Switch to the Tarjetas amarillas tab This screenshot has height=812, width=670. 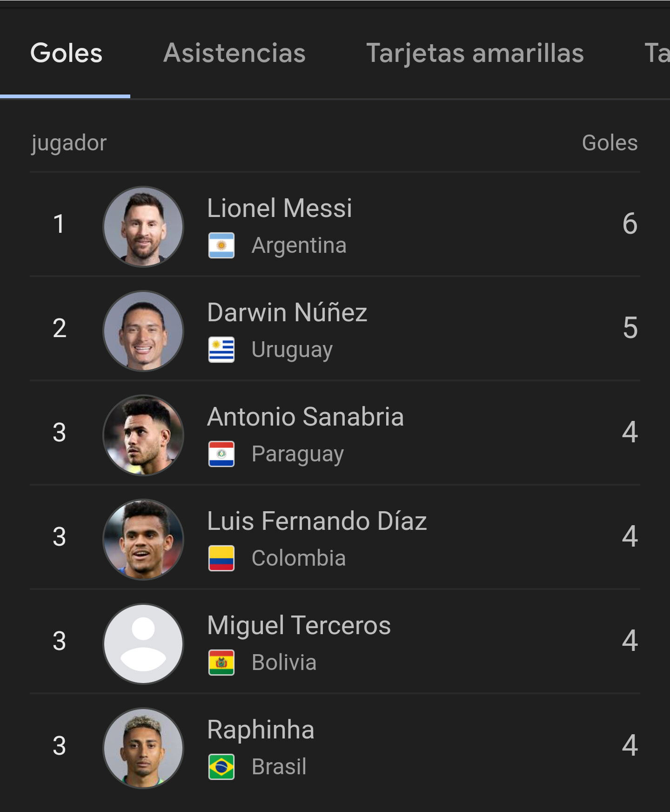coord(475,53)
